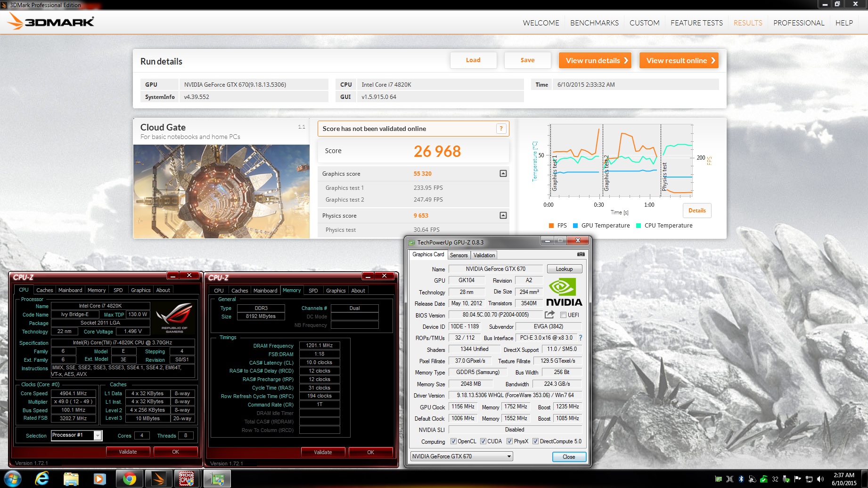Viewport: 868px width, 488px height.
Task: Click the chart Details button
Action: [697, 211]
